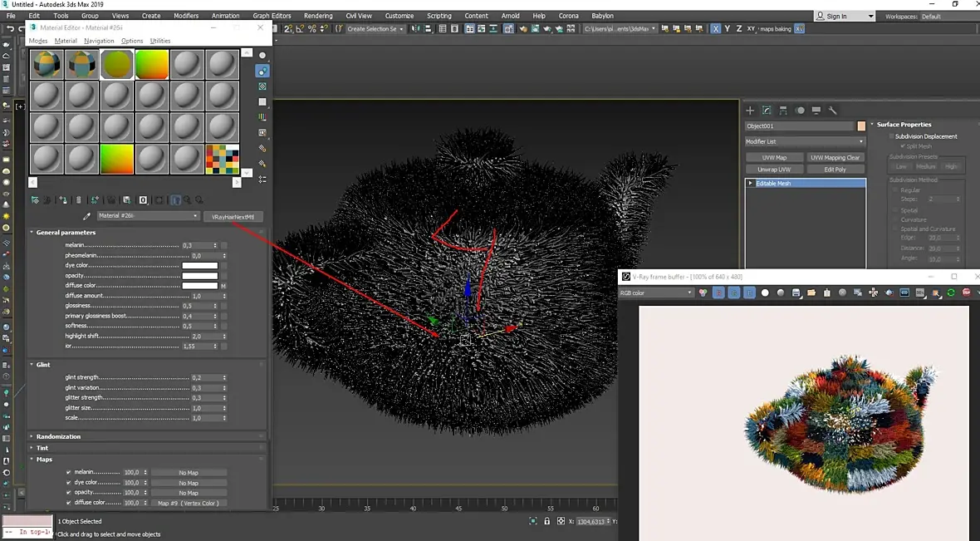Click the Motion panel circle icon
The width and height of the screenshot is (980, 541).
click(x=800, y=110)
